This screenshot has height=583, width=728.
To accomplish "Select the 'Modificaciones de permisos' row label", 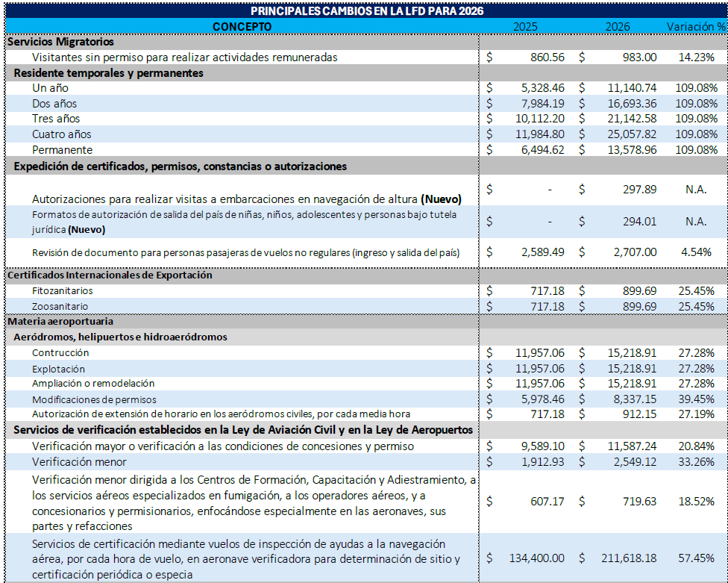I will tap(94, 399).
